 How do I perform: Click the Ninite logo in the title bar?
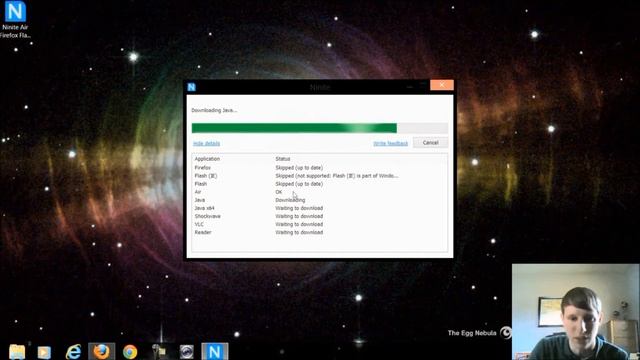tap(191, 87)
